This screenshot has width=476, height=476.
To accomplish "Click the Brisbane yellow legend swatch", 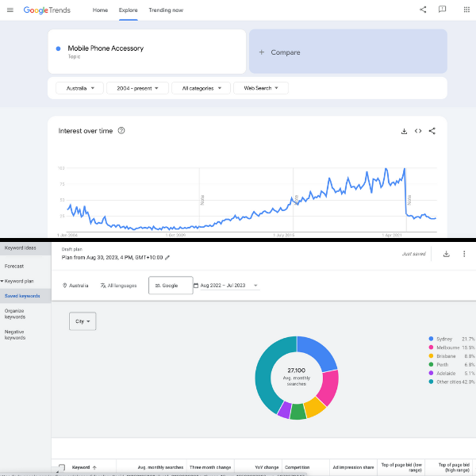I will pos(431,355).
